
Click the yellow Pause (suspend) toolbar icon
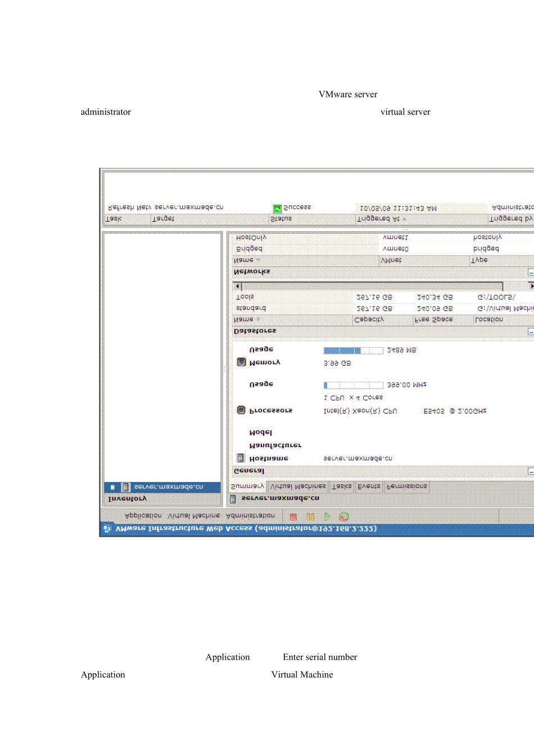(x=310, y=516)
